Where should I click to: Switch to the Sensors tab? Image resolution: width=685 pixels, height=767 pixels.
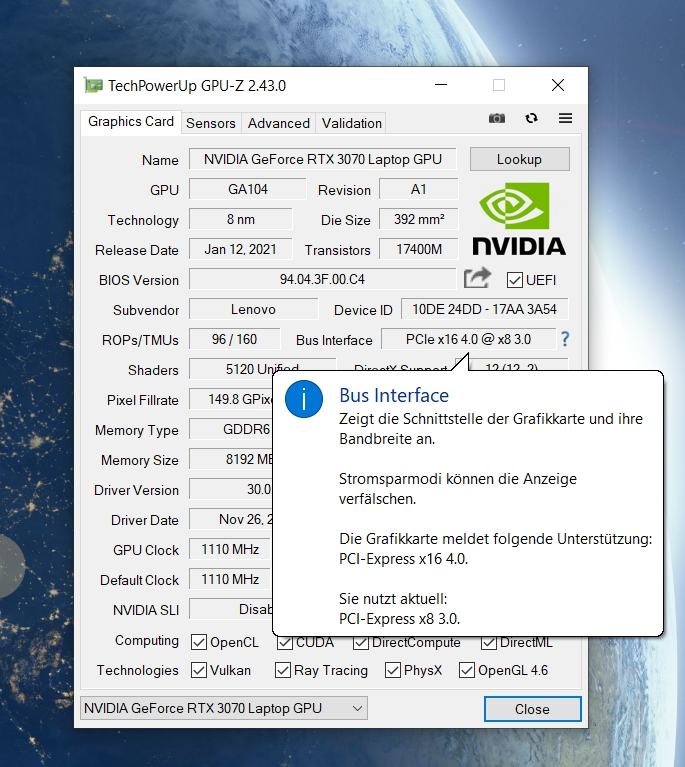point(211,123)
